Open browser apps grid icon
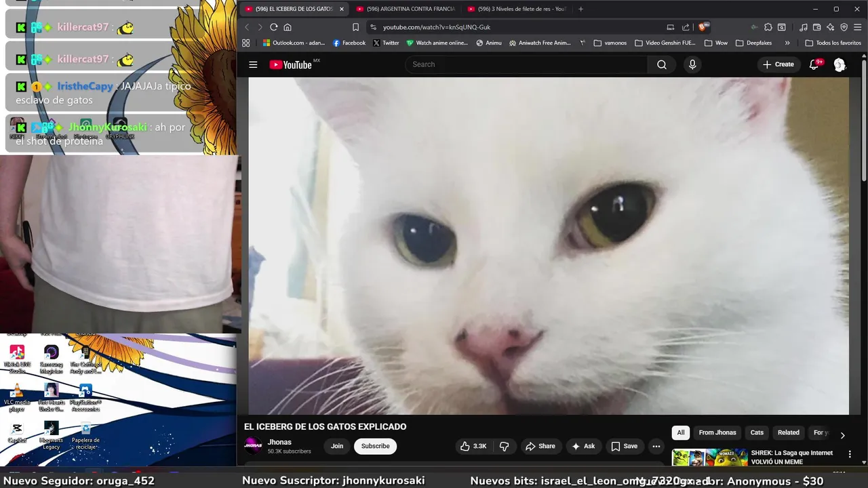This screenshot has width=868, height=488. [x=245, y=43]
